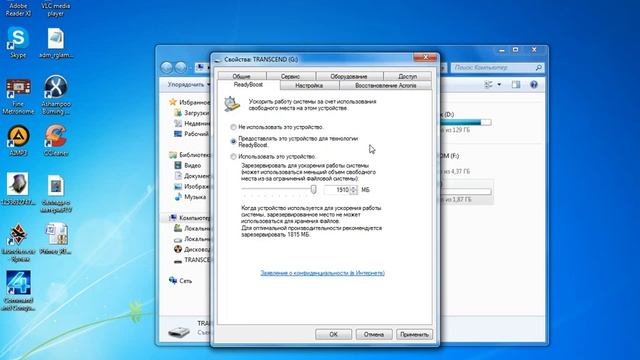Open the Fine Metronome desktop icon
The height and width of the screenshot is (360, 640).
(x=18, y=96)
